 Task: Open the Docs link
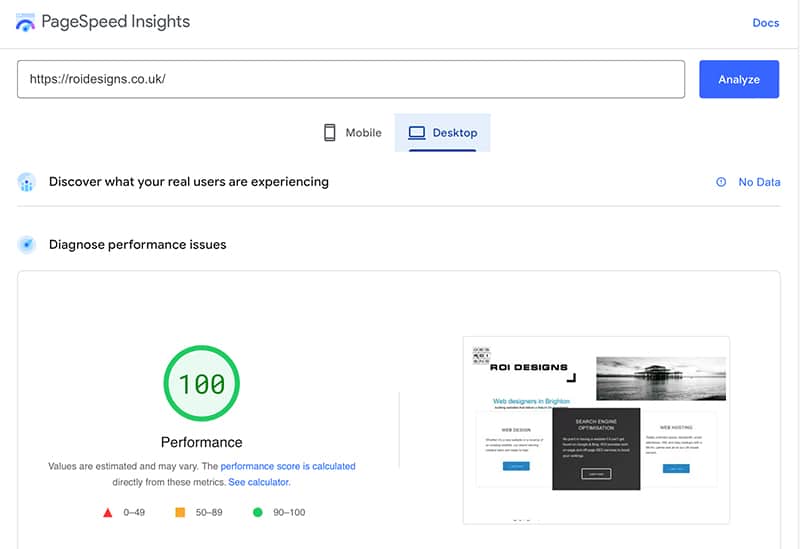[765, 23]
